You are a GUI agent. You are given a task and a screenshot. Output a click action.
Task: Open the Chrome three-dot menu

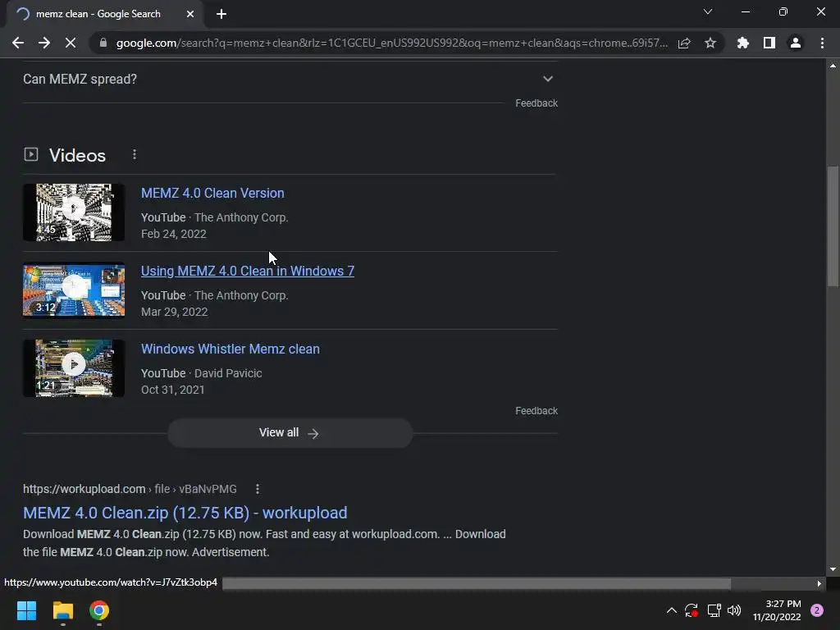click(822, 43)
